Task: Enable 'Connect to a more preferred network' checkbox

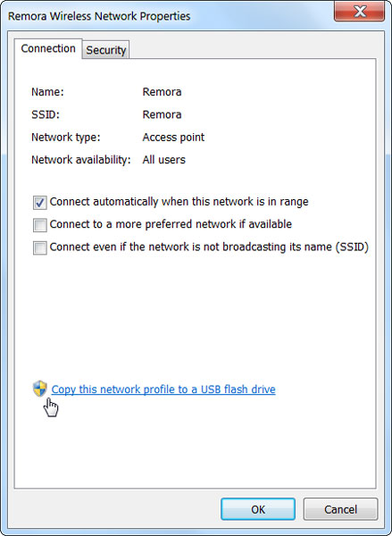Action: pyautogui.click(x=40, y=225)
